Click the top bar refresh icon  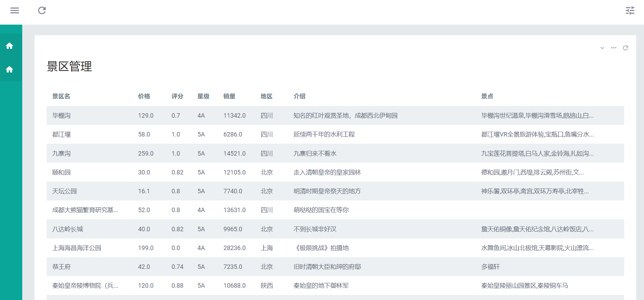tap(42, 11)
